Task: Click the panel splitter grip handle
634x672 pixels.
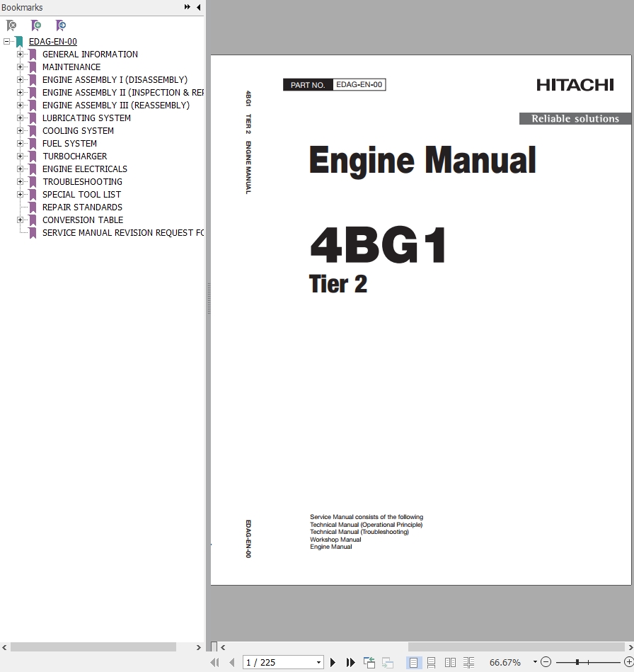Action: coord(209,298)
